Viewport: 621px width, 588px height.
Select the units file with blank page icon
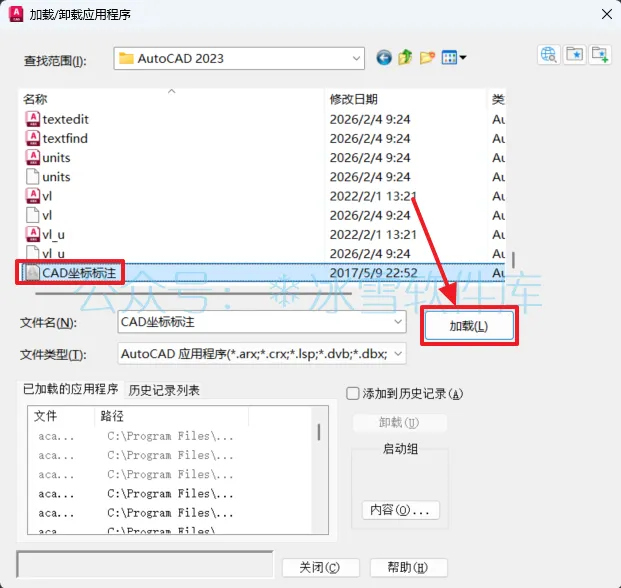pyautogui.click(x=32, y=177)
